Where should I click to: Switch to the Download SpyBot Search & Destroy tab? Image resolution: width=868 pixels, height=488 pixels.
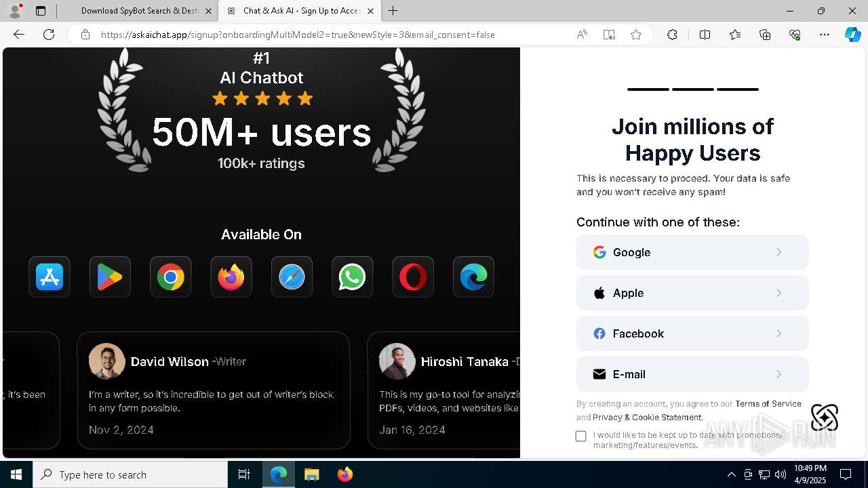pyautogui.click(x=139, y=11)
